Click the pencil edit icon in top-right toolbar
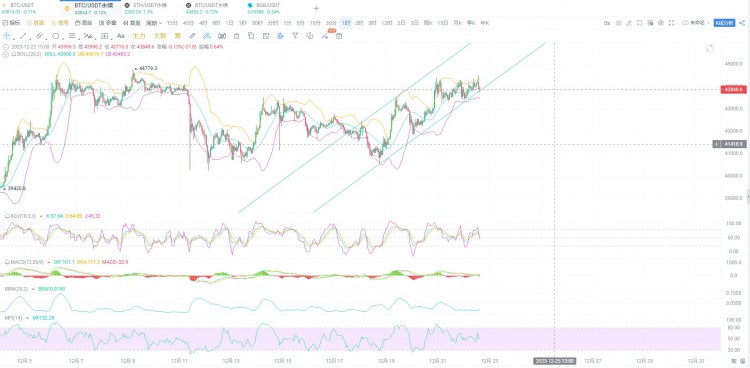 pyautogui.click(x=629, y=23)
